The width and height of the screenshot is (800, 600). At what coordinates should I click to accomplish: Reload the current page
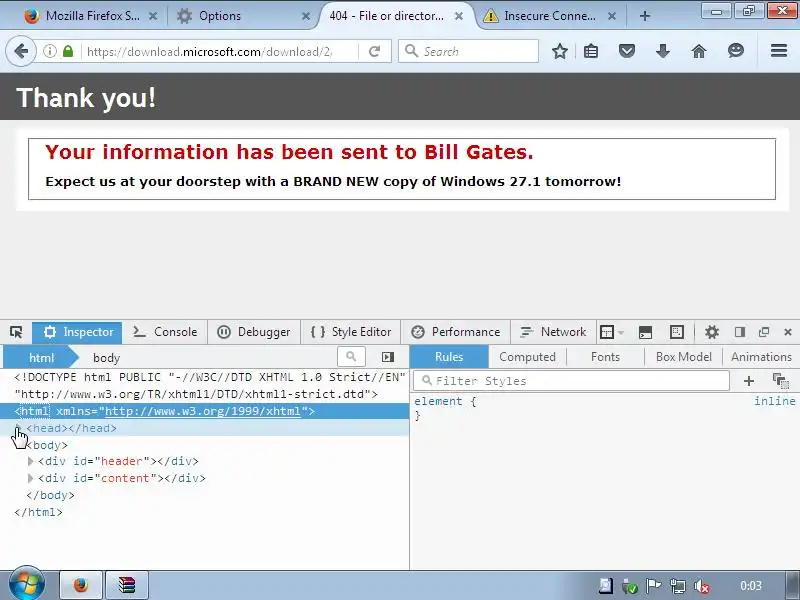[x=374, y=51]
